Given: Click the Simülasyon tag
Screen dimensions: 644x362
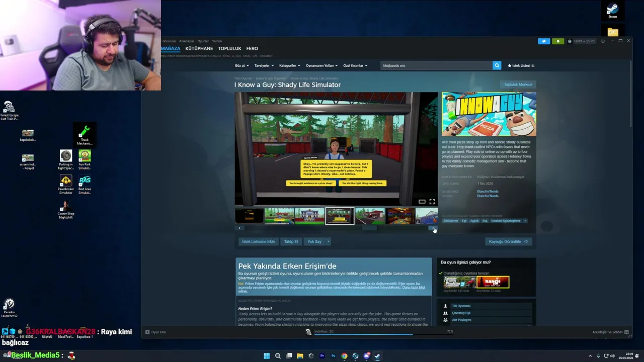Looking at the screenshot, I should pyautogui.click(x=451, y=221).
